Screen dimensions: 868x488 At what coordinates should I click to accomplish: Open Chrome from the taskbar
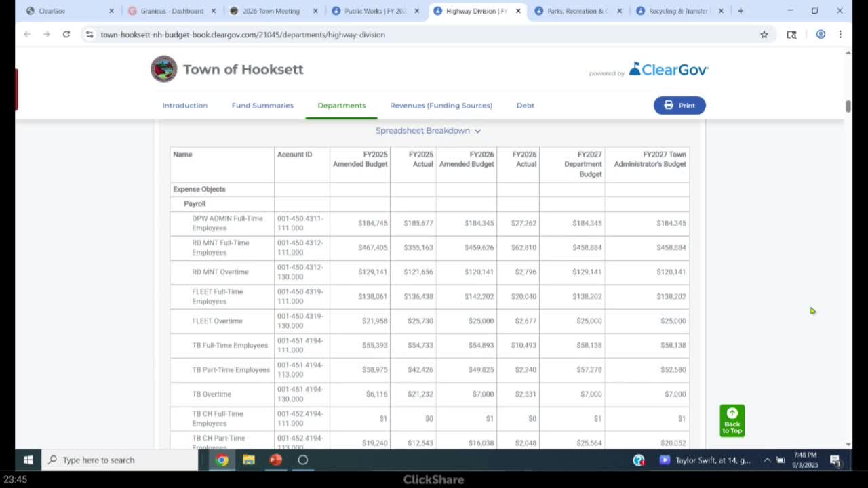click(x=222, y=460)
